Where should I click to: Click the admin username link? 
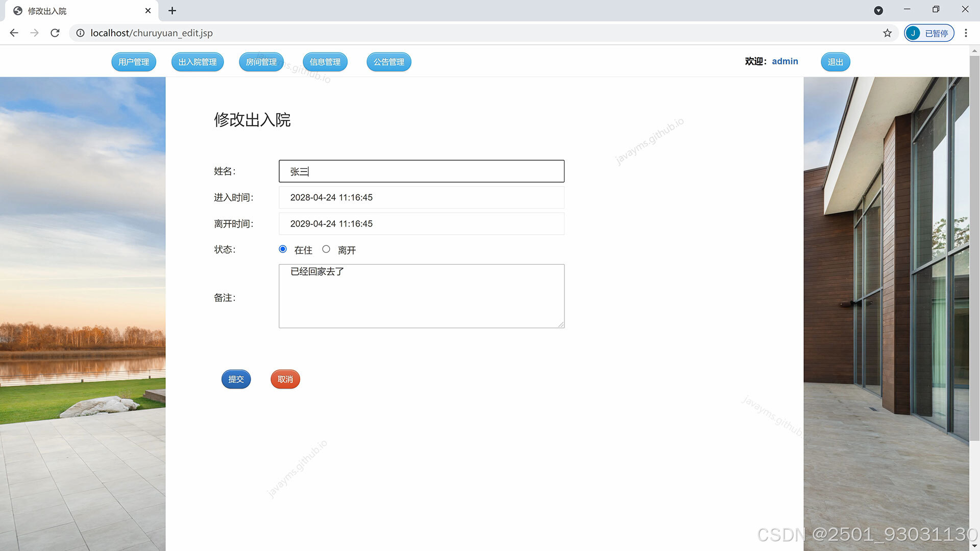coord(785,61)
